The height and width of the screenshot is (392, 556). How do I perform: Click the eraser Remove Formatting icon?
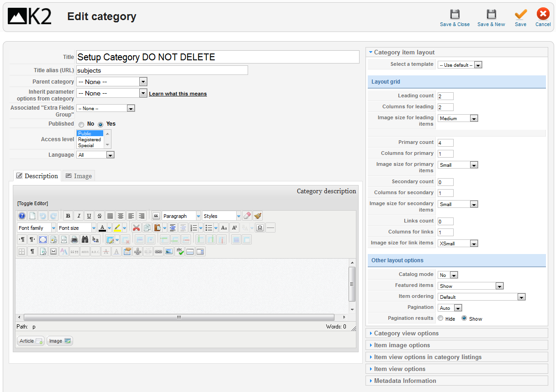[247, 216]
